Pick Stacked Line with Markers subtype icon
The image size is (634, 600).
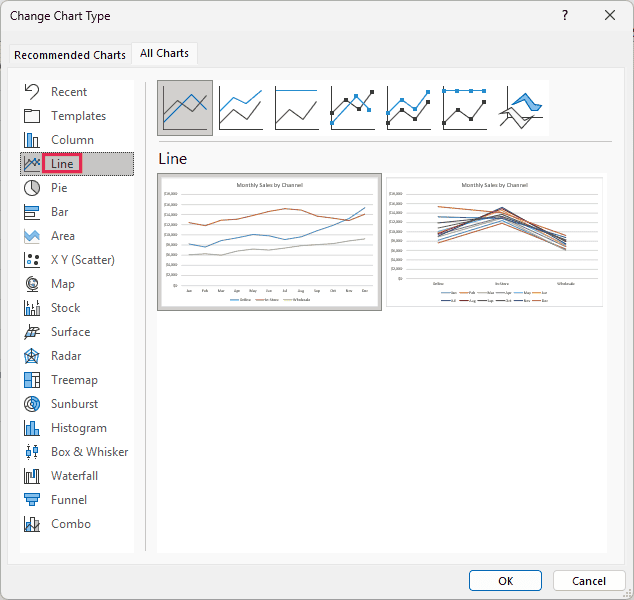coord(408,108)
